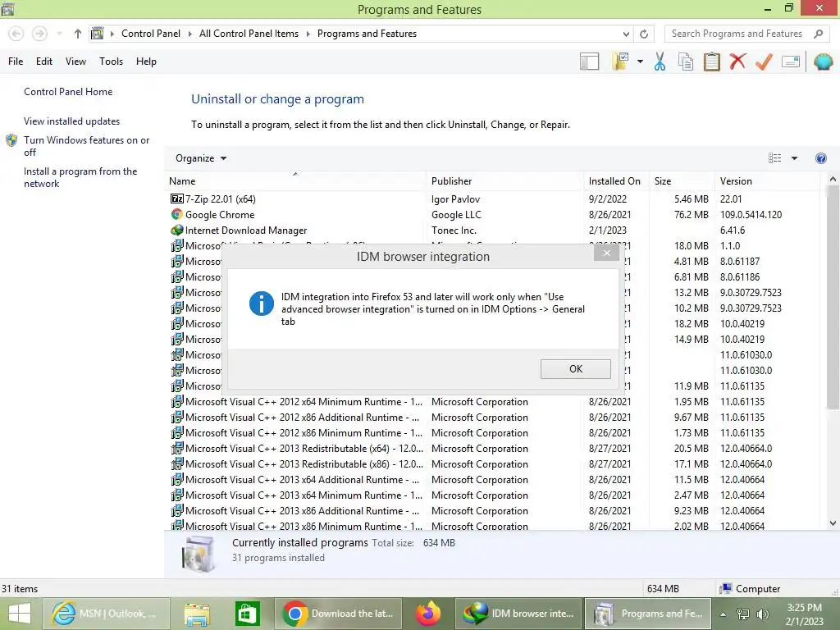Open File Explorer from taskbar
This screenshot has width=840, height=630.
point(197,614)
